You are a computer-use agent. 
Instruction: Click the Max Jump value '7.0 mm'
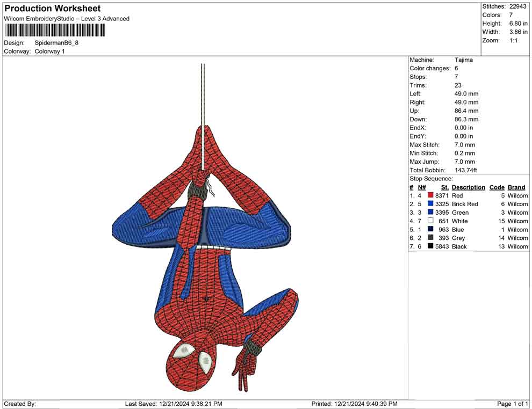465,162
